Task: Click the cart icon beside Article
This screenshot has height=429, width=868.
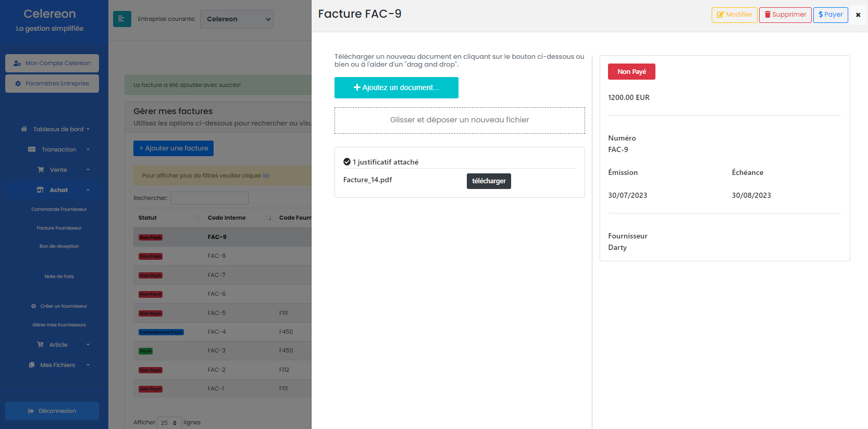Action: click(x=40, y=345)
